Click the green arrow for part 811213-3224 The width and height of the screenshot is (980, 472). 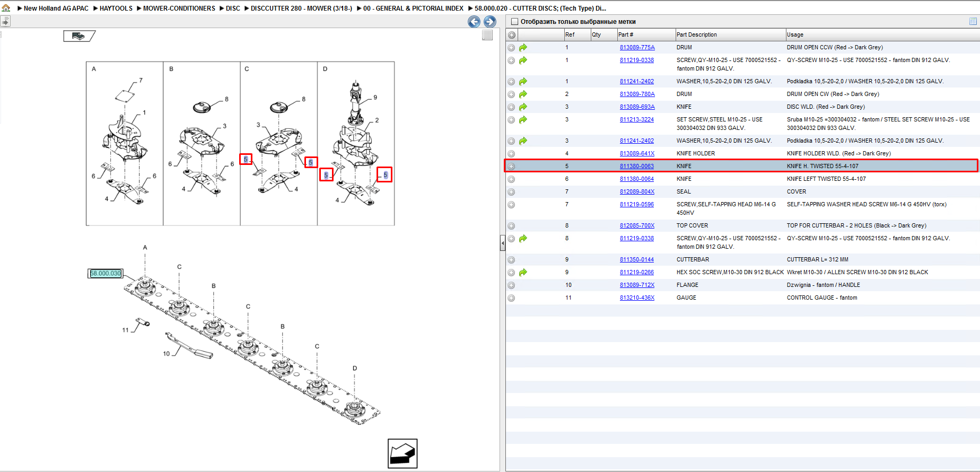[x=523, y=120]
